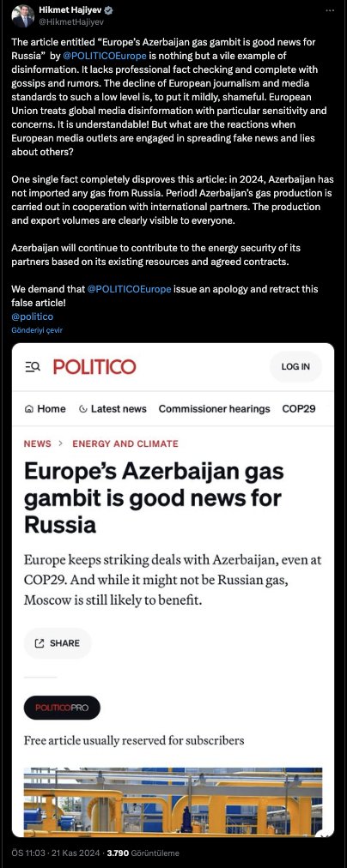The width and height of the screenshot is (347, 868).
Task: Click the SHARE button
Action: 58,643
